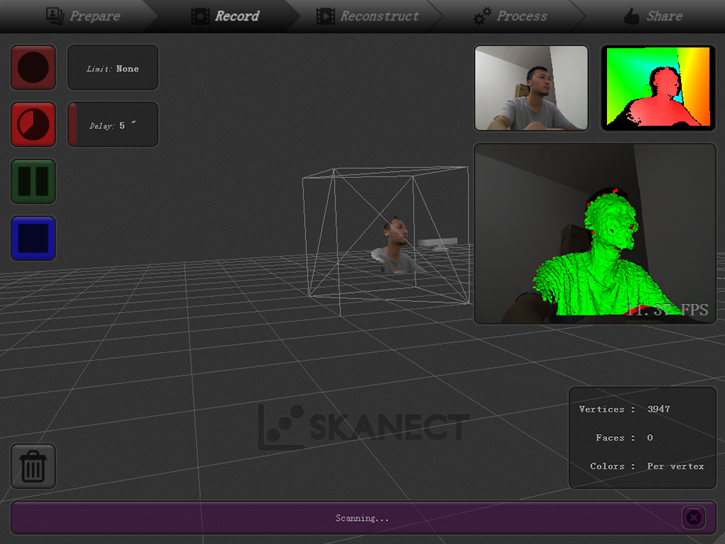This screenshot has height=544, width=725.
Task: Select the depth map preview thumbnail
Action: tap(658, 88)
